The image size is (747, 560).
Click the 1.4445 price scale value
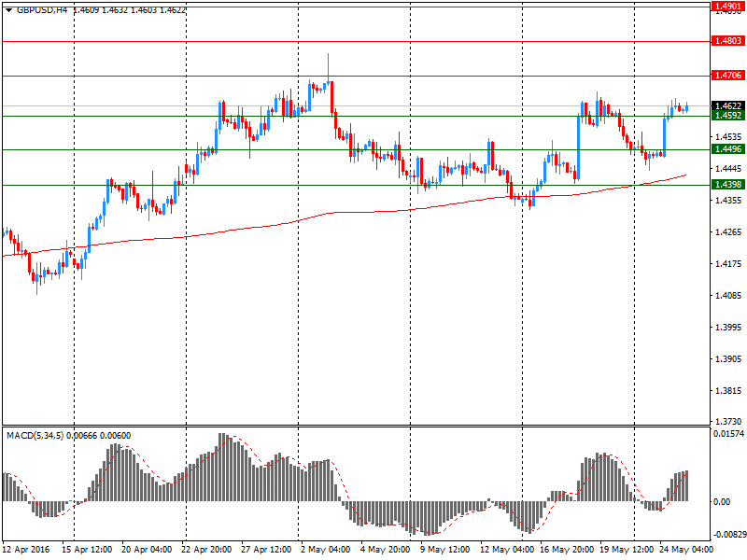coord(728,169)
